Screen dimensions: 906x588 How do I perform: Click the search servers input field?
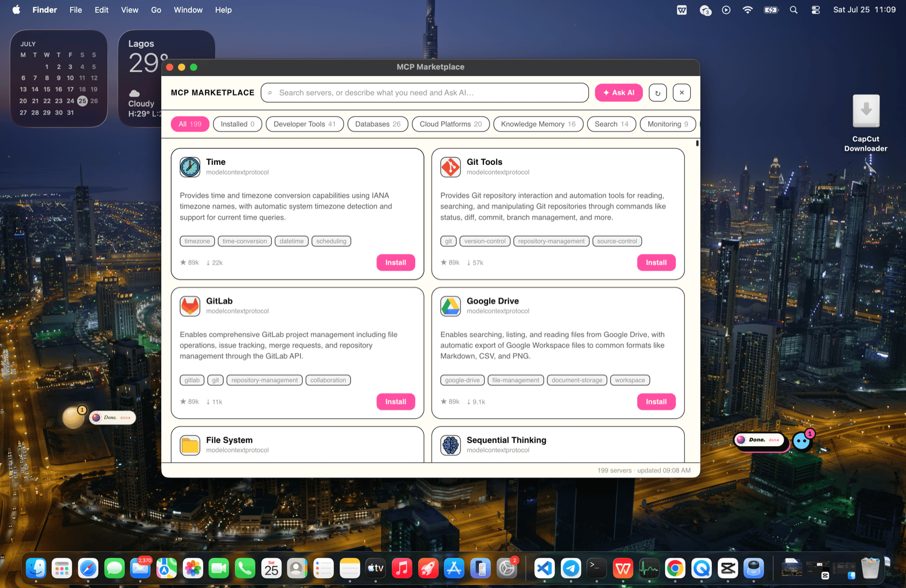[424, 93]
